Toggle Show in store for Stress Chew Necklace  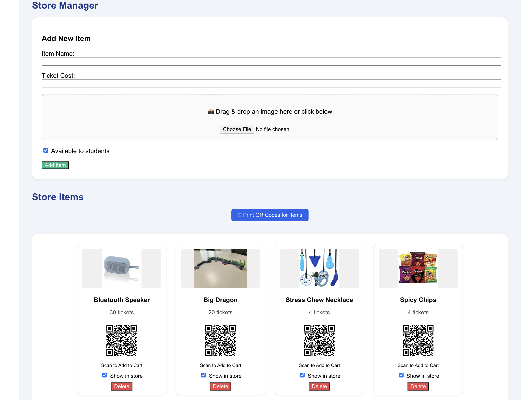(302, 375)
